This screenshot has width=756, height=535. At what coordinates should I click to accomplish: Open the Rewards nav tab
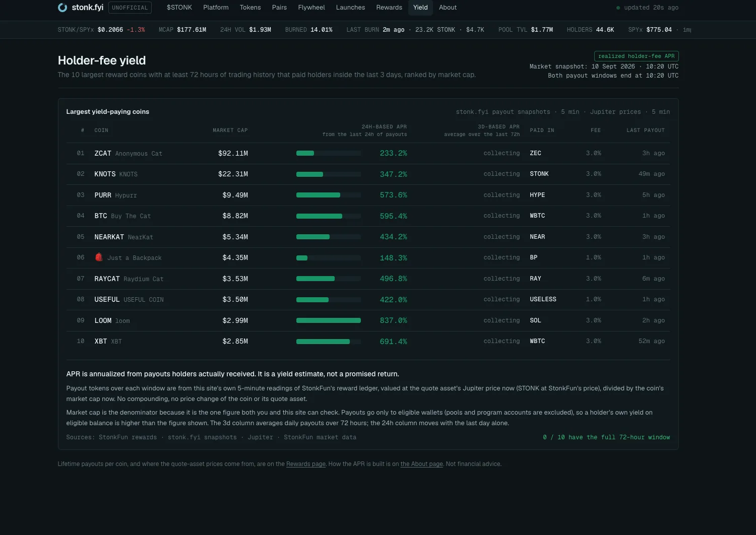(x=389, y=8)
